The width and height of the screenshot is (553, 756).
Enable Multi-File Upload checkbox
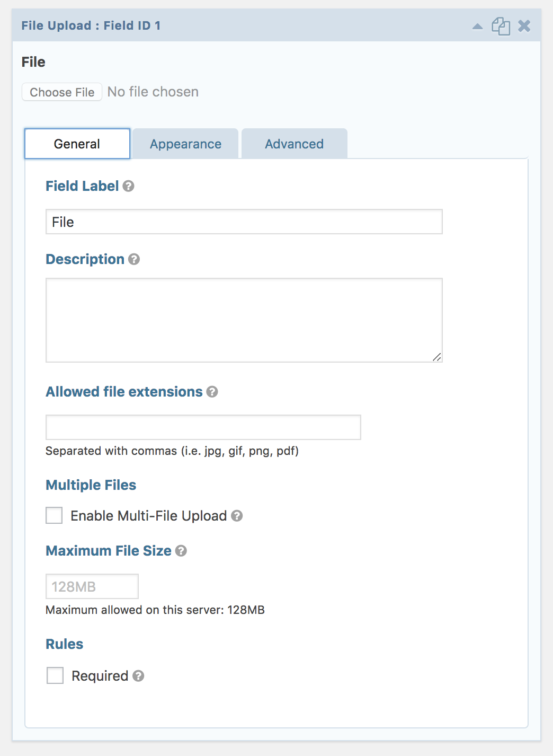click(x=54, y=515)
